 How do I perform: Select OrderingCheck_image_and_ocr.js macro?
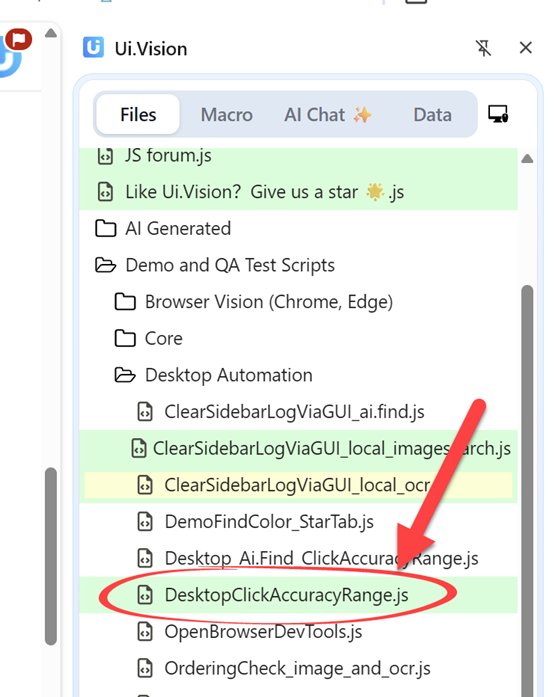298,668
